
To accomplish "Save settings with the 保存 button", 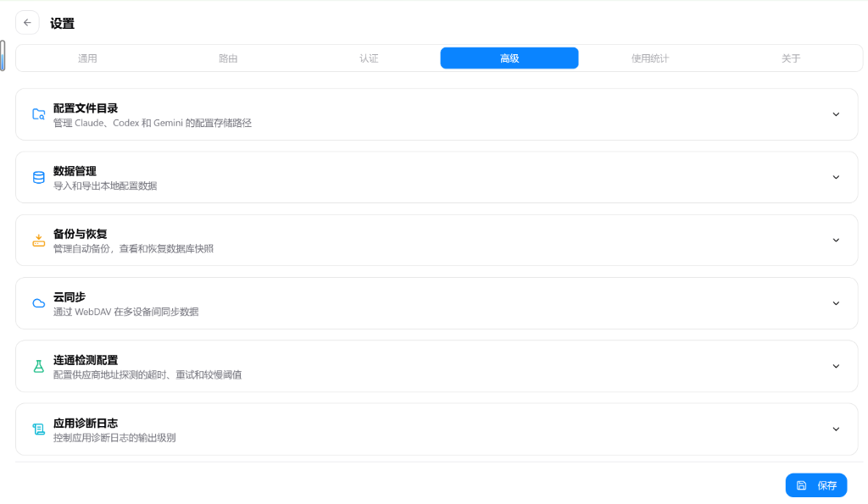I will tap(816, 485).
